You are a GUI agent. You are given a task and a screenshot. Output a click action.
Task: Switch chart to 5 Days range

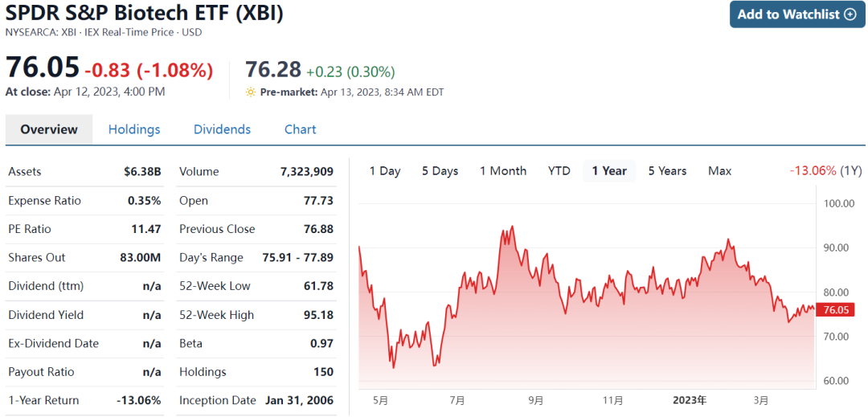coord(440,171)
